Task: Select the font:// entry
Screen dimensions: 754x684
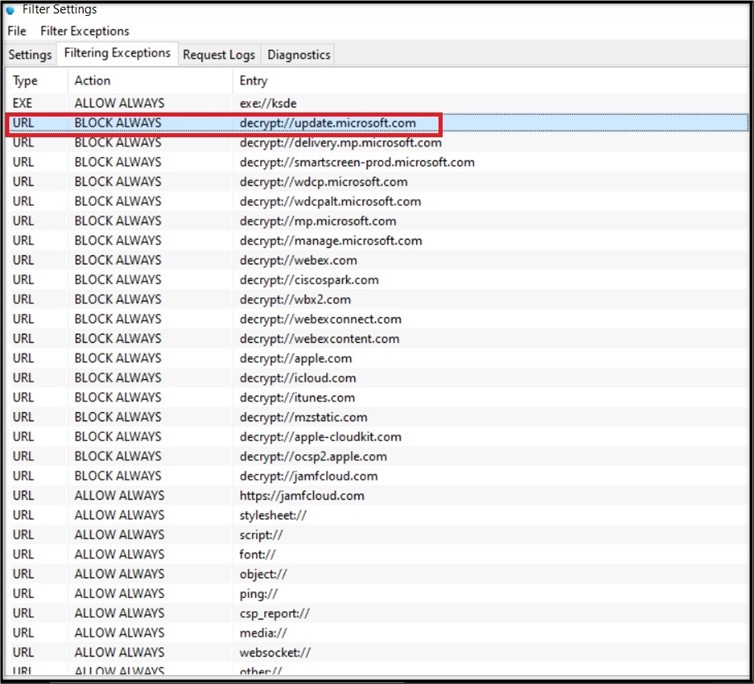Action: 258,555
